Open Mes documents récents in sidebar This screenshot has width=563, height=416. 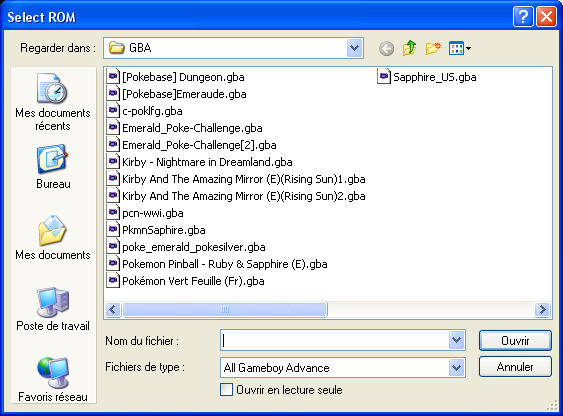pyautogui.click(x=53, y=102)
